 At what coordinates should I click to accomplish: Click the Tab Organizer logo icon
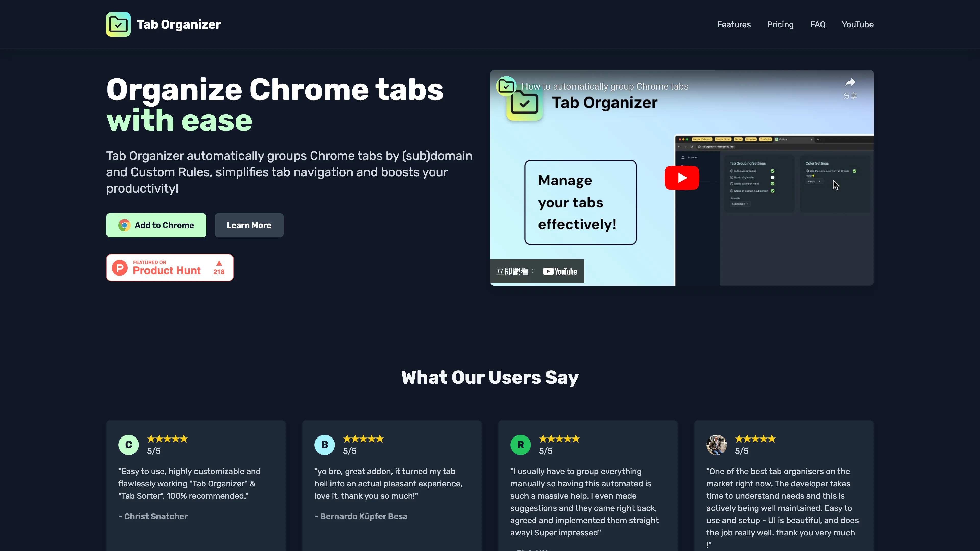coord(118,24)
